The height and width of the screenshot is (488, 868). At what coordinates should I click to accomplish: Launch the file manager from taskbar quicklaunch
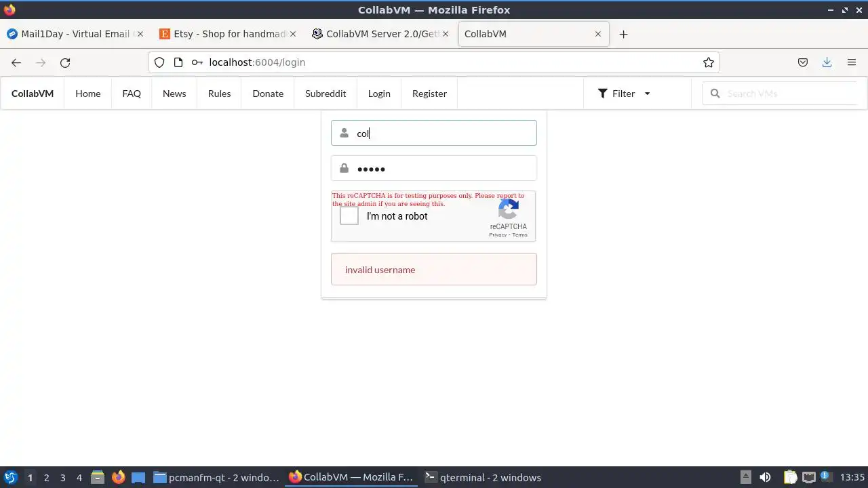(98, 477)
